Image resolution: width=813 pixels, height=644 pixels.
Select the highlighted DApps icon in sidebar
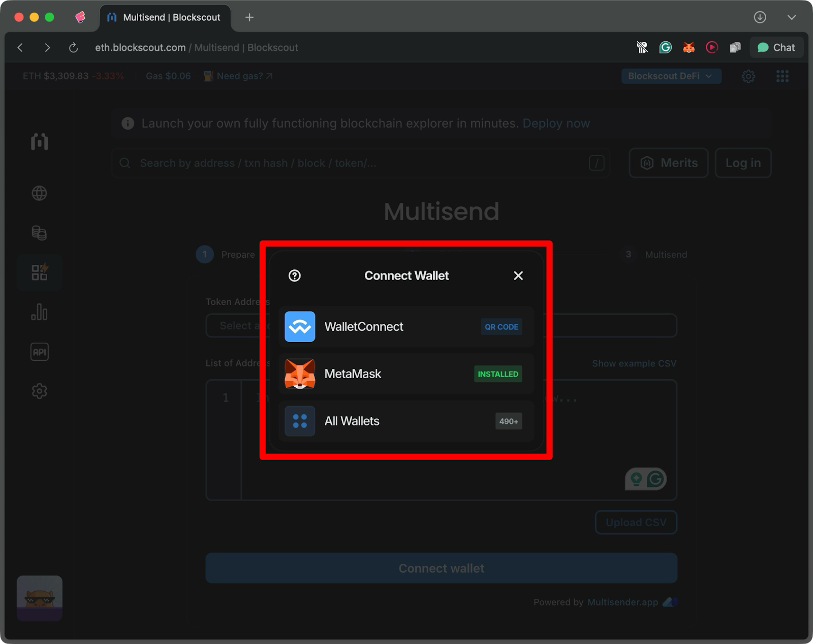(x=39, y=272)
